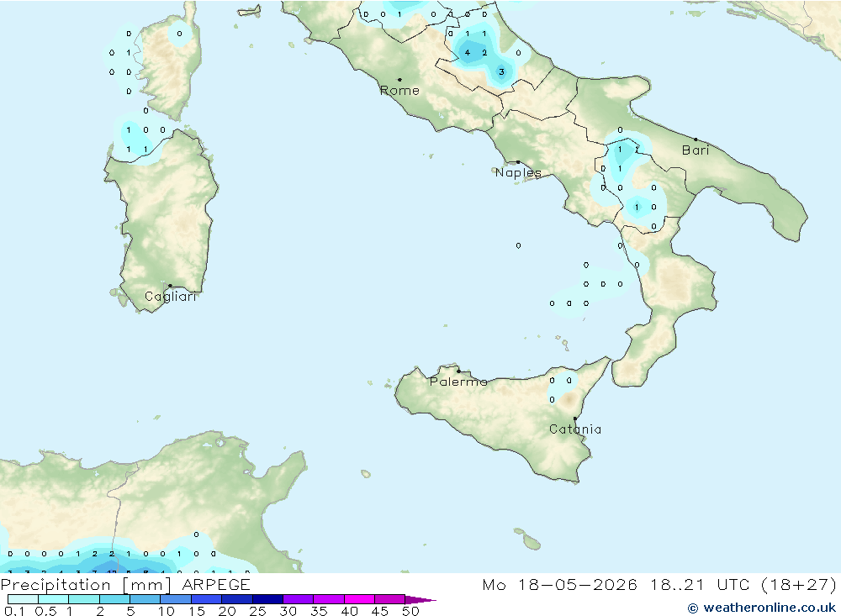Image resolution: width=841 pixels, height=616 pixels.
Task: Click the Rome city label
Action: tap(399, 91)
